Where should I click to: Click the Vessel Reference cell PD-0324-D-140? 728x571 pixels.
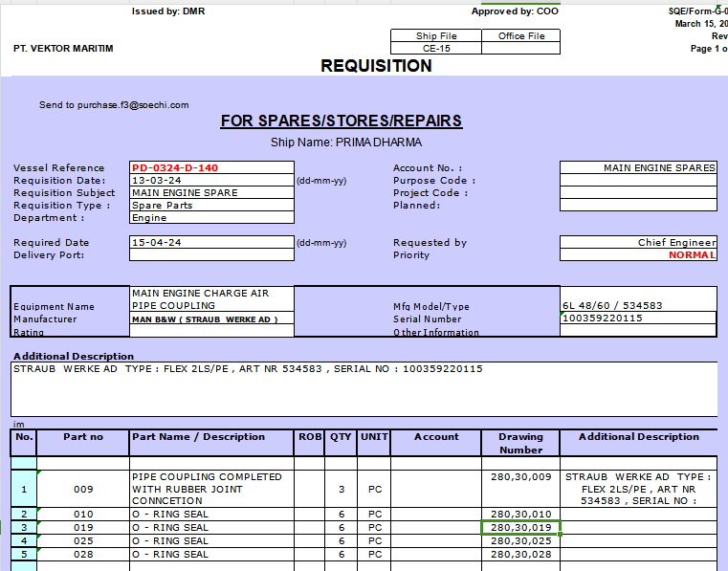(210, 167)
